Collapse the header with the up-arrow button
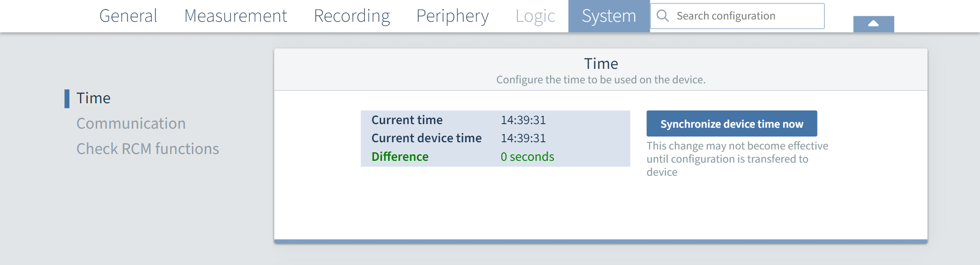 [873, 24]
